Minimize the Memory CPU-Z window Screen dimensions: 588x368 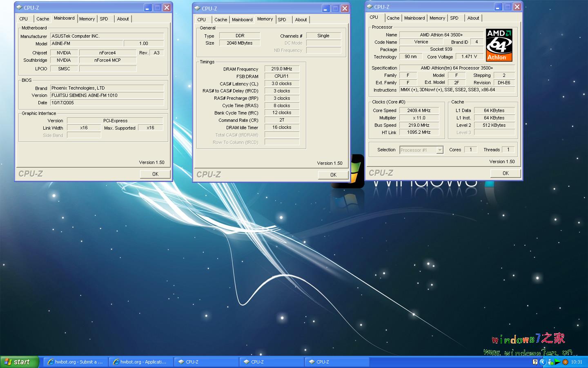coord(326,8)
